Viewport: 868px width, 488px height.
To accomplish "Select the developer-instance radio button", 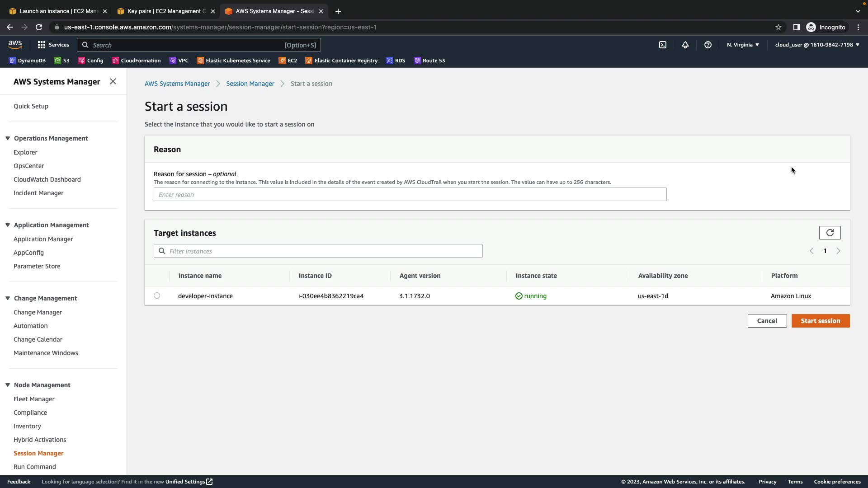I will point(157,296).
